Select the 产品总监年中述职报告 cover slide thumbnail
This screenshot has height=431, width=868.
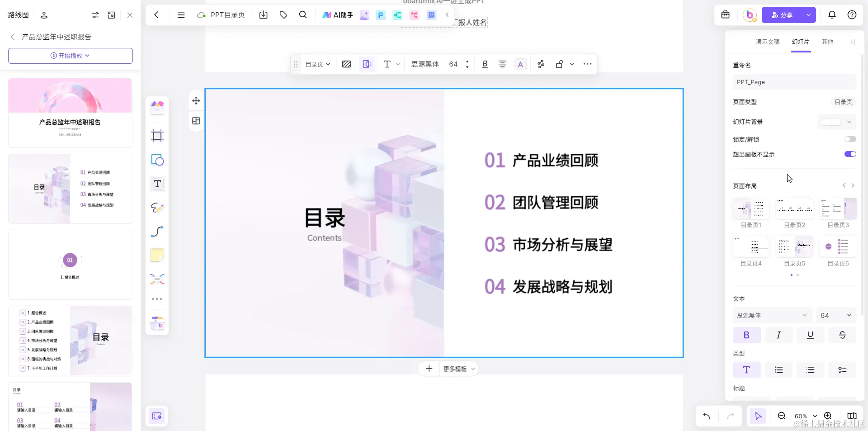coord(70,113)
